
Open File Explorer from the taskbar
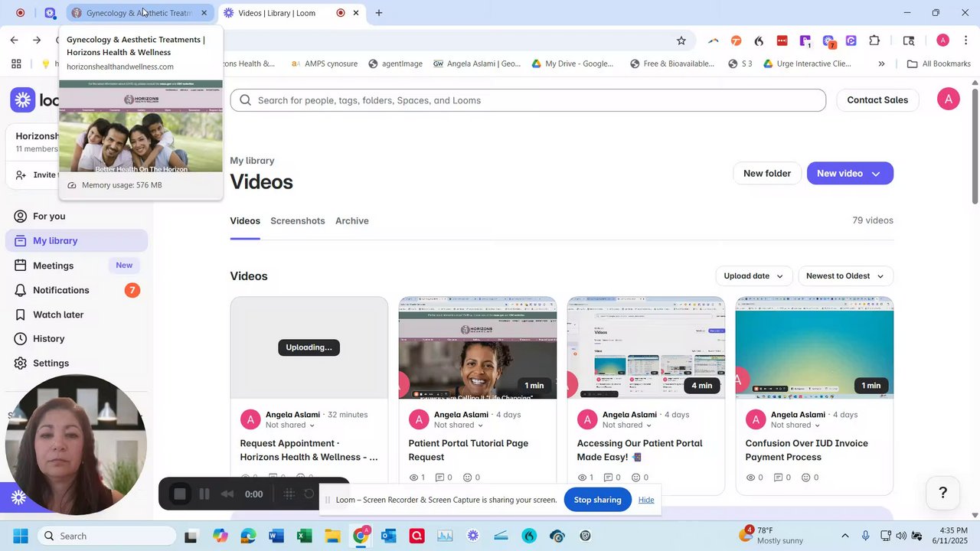[332, 536]
